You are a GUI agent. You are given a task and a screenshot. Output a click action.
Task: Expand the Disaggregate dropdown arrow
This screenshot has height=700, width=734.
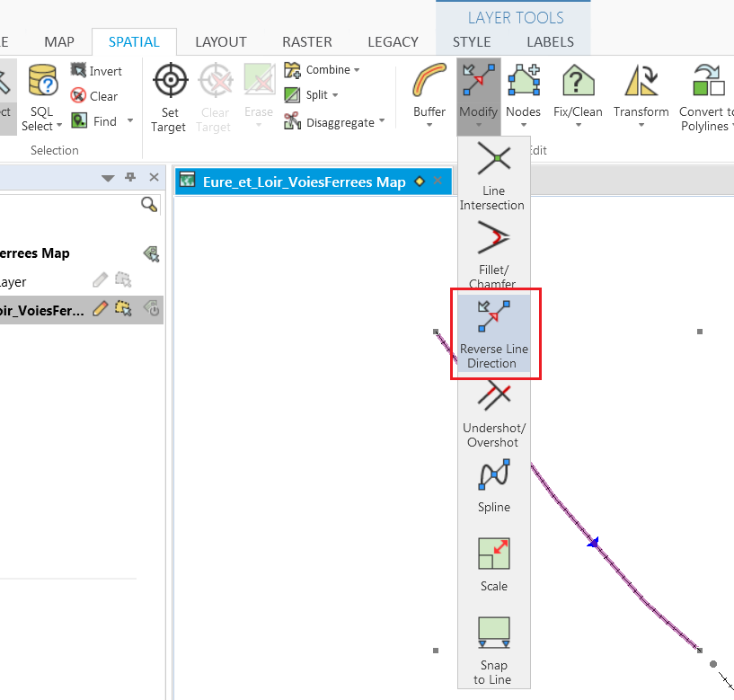point(382,120)
